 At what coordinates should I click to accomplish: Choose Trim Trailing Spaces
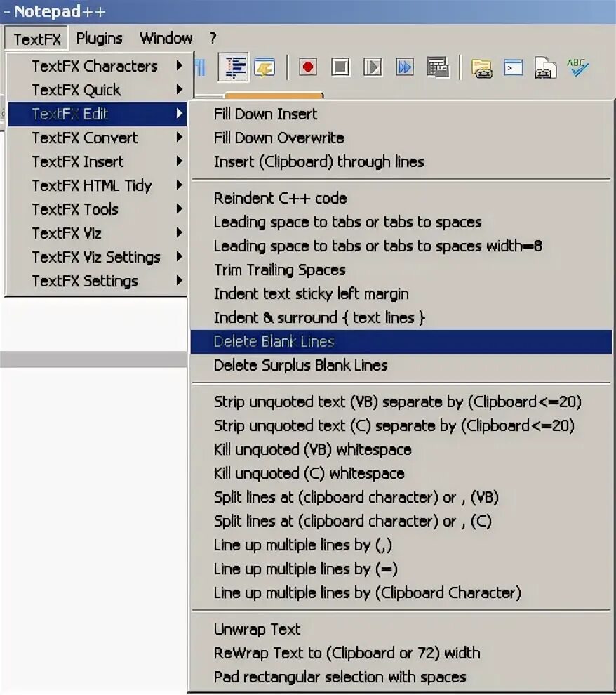[x=401, y=270]
